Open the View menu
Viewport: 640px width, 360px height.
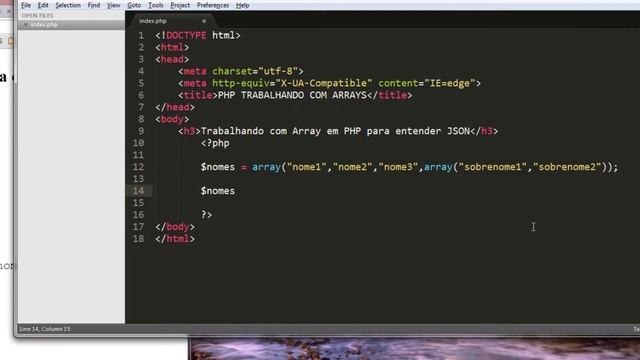tap(113, 5)
